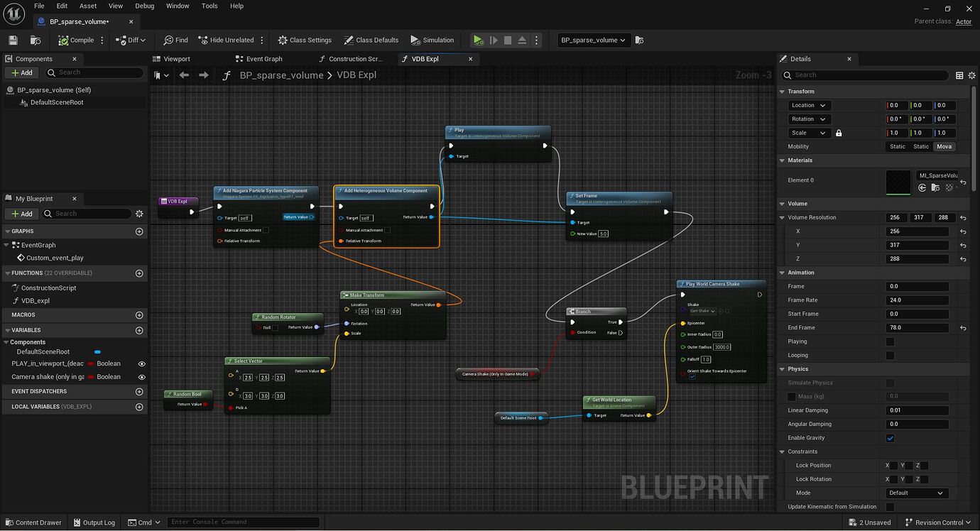The height and width of the screenshot is (531, 980).
Task: Open Revision Control in the status bar
Action: [x=937, y=522]
